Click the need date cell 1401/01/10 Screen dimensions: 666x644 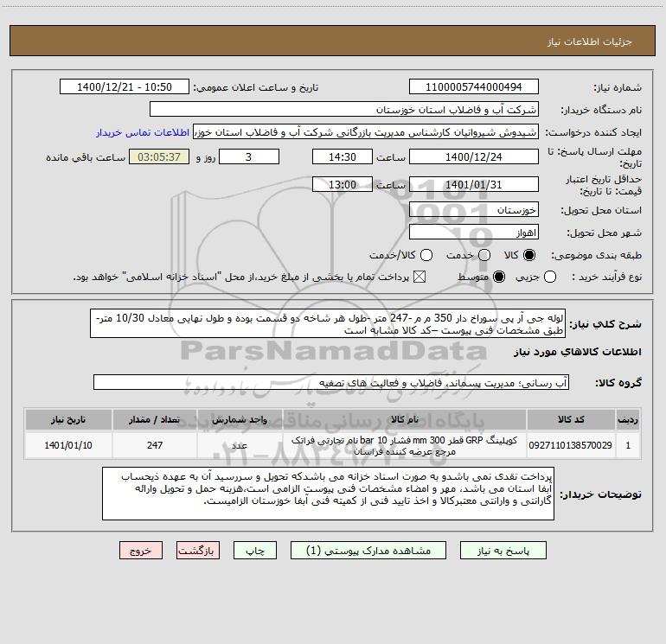(68, 445)
